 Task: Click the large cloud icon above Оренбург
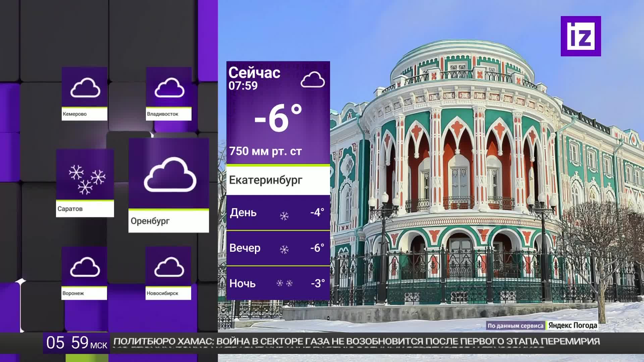pyautogui.click(x=170, y=175)
